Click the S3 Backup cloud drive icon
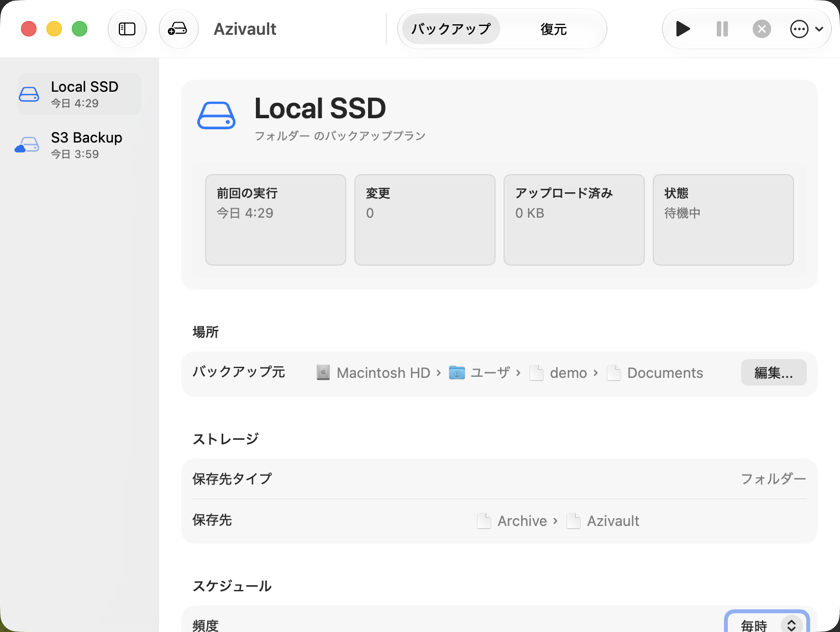Viewport: 840px width, 632px height. [x=27, y=145]
